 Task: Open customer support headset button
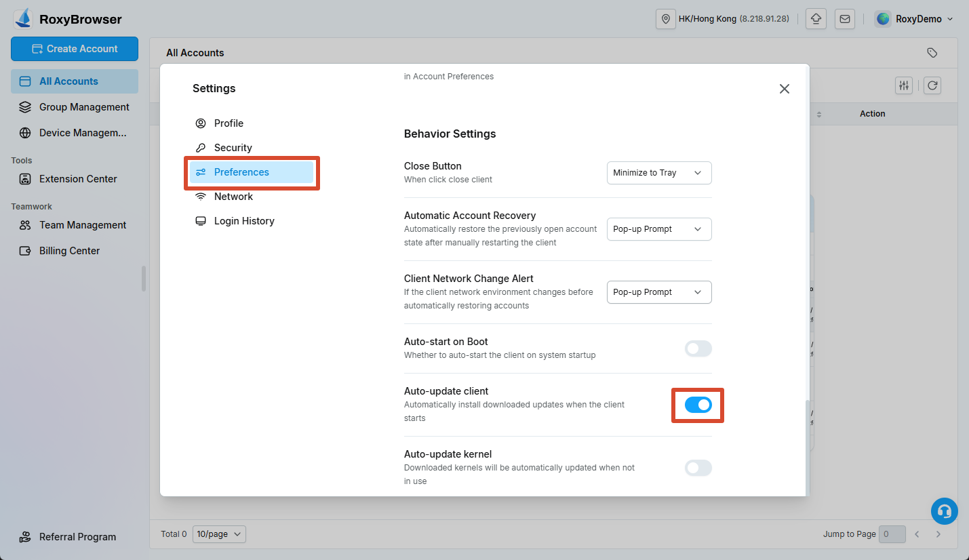pyautogui.click(x=944, y=512)
